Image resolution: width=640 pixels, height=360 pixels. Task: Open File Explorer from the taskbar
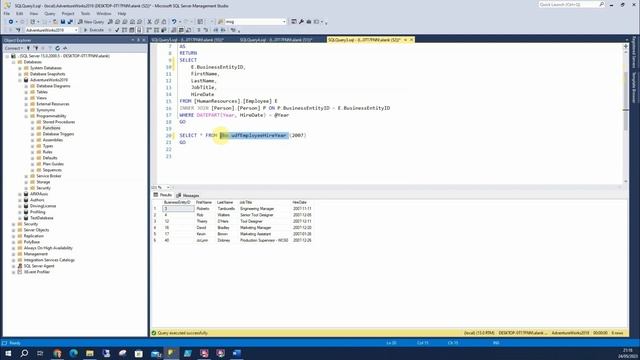pos(90,353)
